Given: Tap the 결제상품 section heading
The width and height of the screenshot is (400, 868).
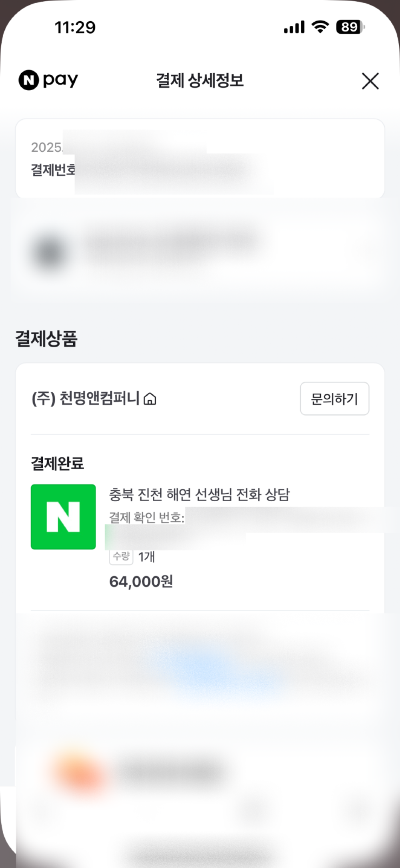Looking at the screenshot, I should pos(46,339).
